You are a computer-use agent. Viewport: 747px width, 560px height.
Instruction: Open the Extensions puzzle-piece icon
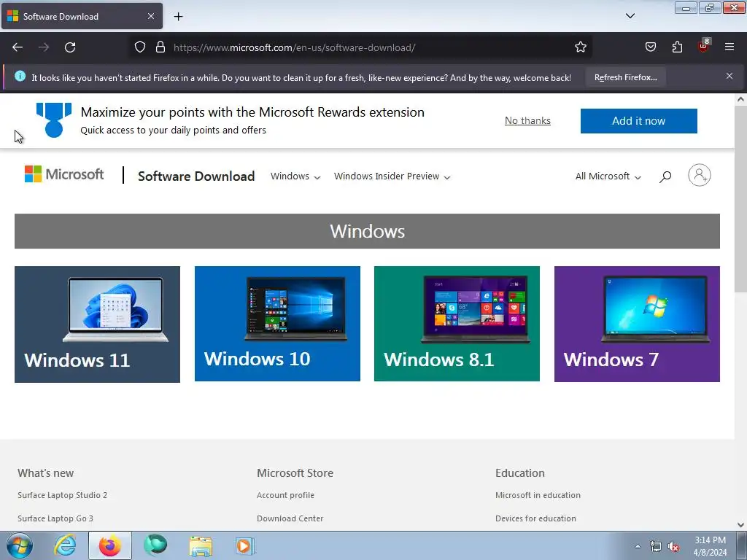click(677, 47)
